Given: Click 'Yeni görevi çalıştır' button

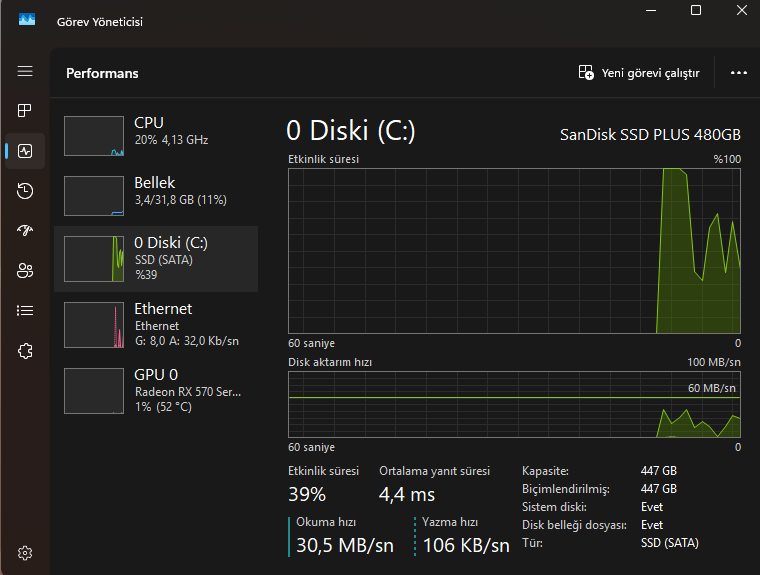Looking at the screenshot, I should click(x=639, y=73).
